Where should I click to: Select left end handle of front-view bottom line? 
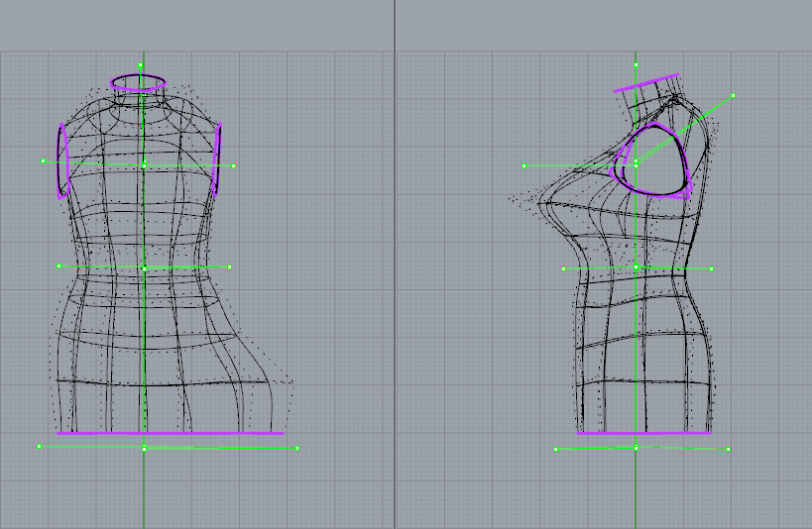40,446
